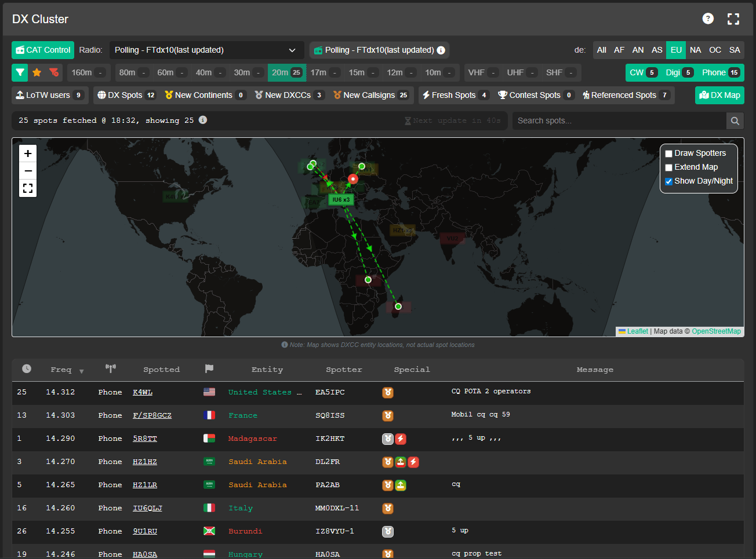Click the search magnifier icon
This screenshot has width=756, height=559.
pyautogui.click(x=735, y=120)
